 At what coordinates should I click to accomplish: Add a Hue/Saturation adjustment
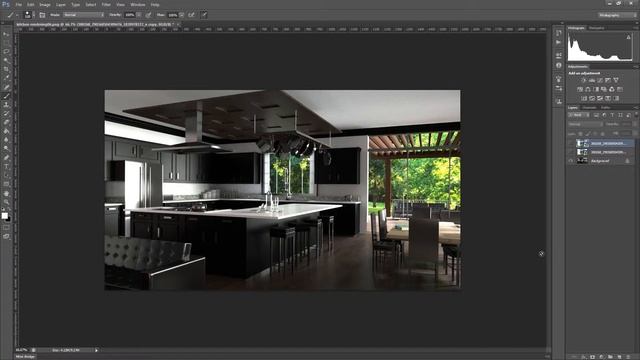(580, 89)
